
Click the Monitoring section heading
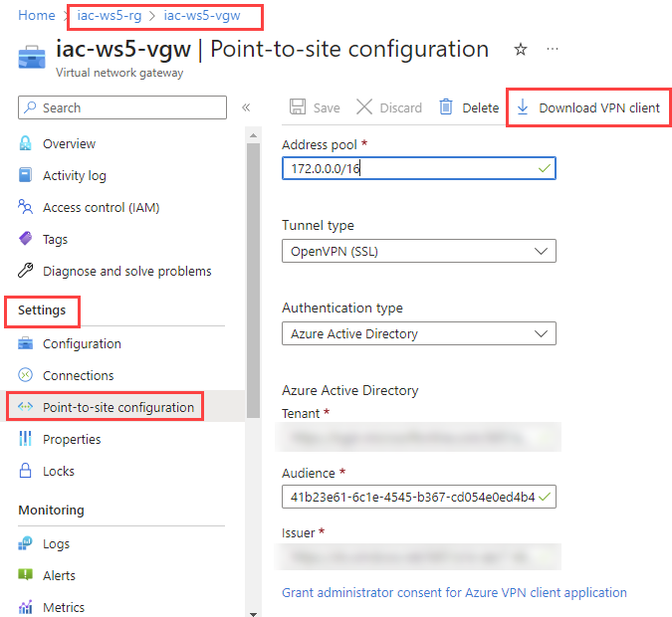pos(52,511)
